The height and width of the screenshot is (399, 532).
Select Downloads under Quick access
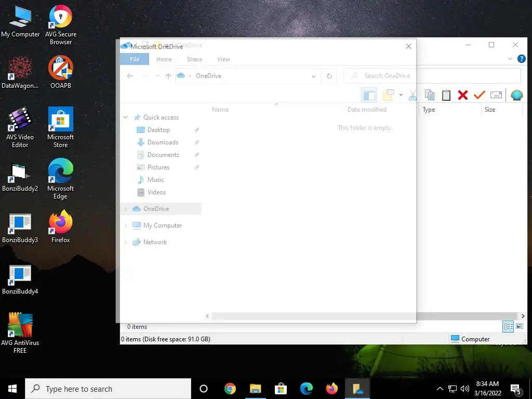tap(163, 142)
